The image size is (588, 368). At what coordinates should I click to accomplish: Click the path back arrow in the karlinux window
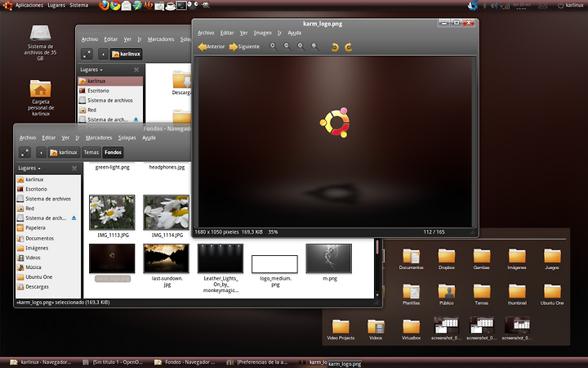tap(103, 54)
